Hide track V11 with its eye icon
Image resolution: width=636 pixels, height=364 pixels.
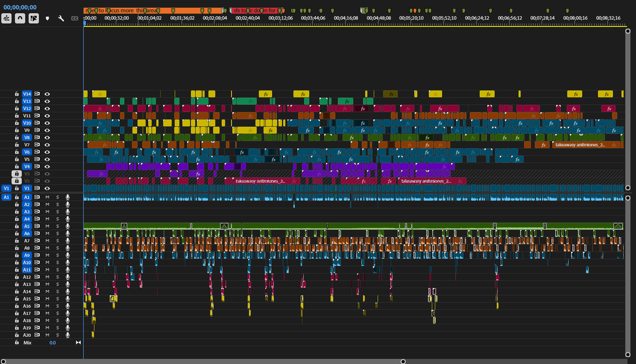(x=47, y=116)
